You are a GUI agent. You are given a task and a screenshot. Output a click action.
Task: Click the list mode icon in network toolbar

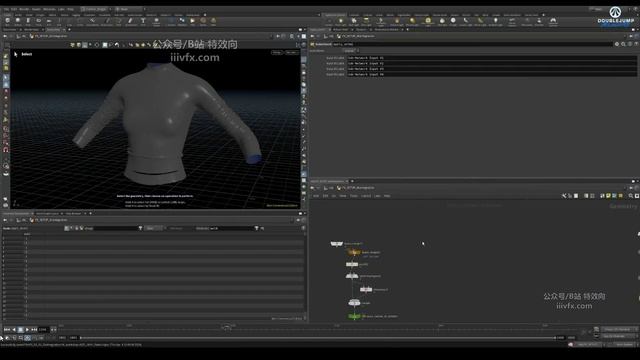[x=576, y=196]
